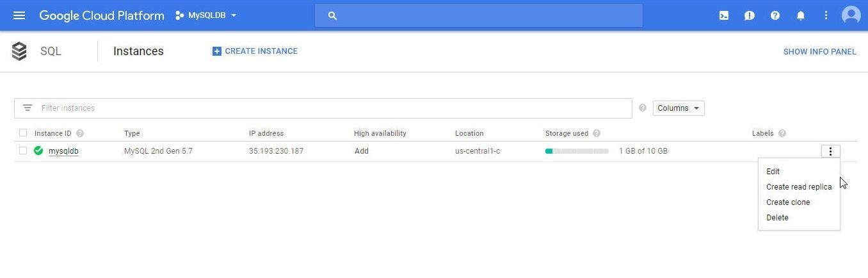
Task: Tick the select-all instances header checkbox
Action: [x=23, y=133]
